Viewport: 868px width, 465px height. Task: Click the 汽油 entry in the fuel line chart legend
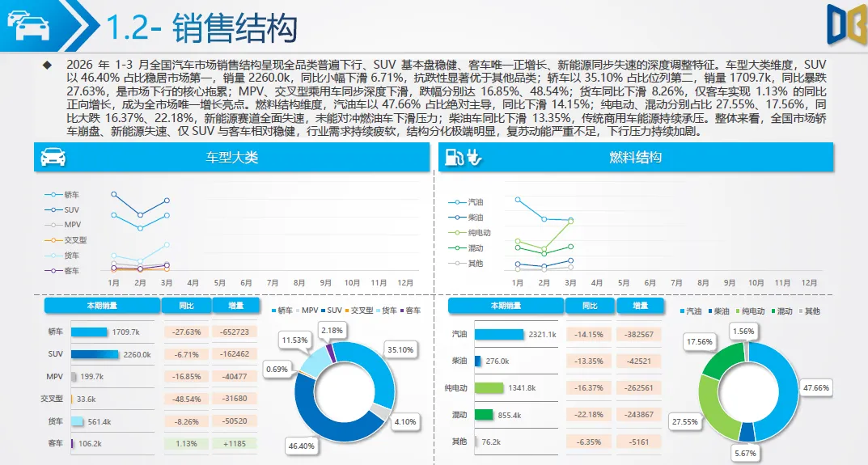pos(466,202)
